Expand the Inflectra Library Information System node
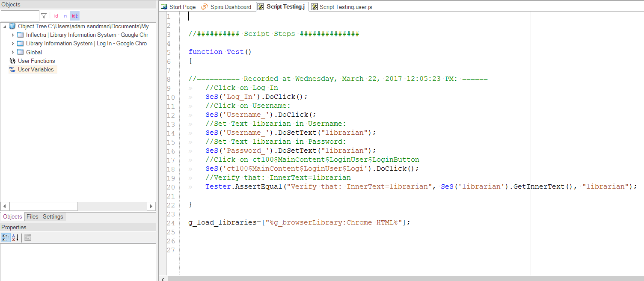644x281 pixels. point(13,35)
